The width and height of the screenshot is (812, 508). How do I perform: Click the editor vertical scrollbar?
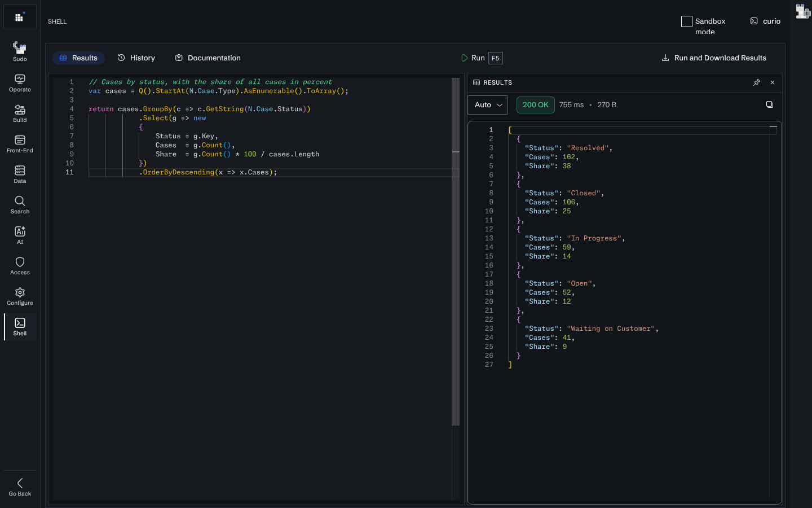[x=456, y=251]
